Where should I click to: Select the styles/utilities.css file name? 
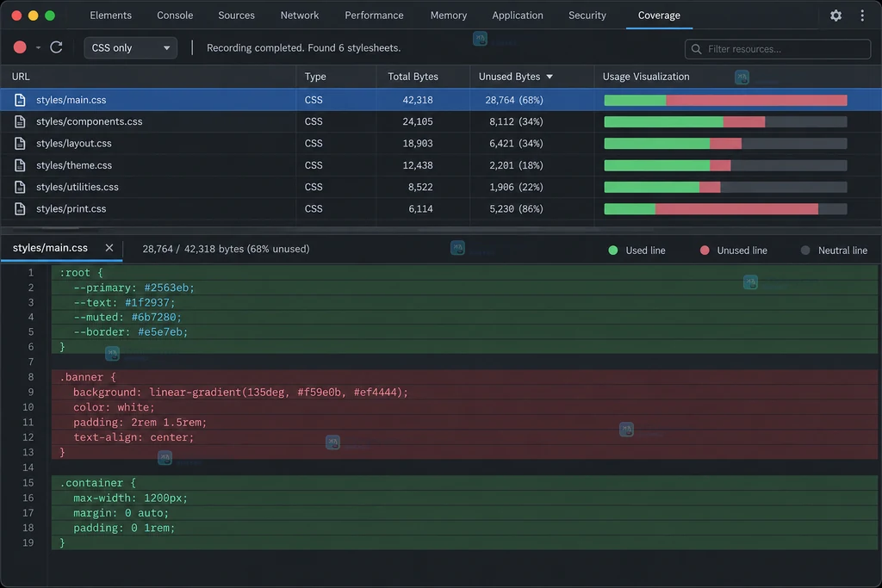pyautogui.click(x=77, y=187)
